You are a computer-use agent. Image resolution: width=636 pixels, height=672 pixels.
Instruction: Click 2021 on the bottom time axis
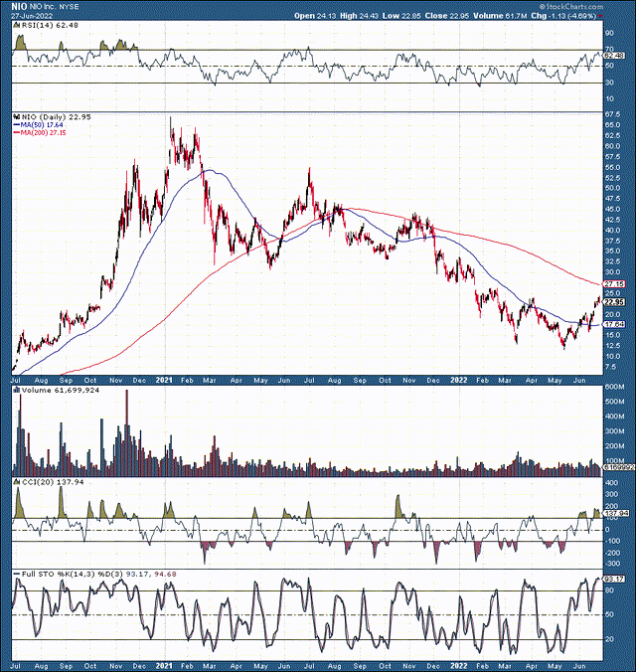pyautogui.click(x=164, y=666)
